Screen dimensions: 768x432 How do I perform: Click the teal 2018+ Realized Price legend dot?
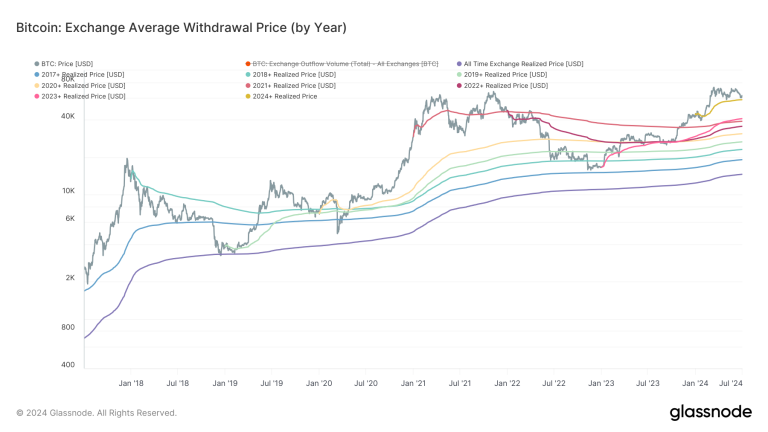(247, 75)
